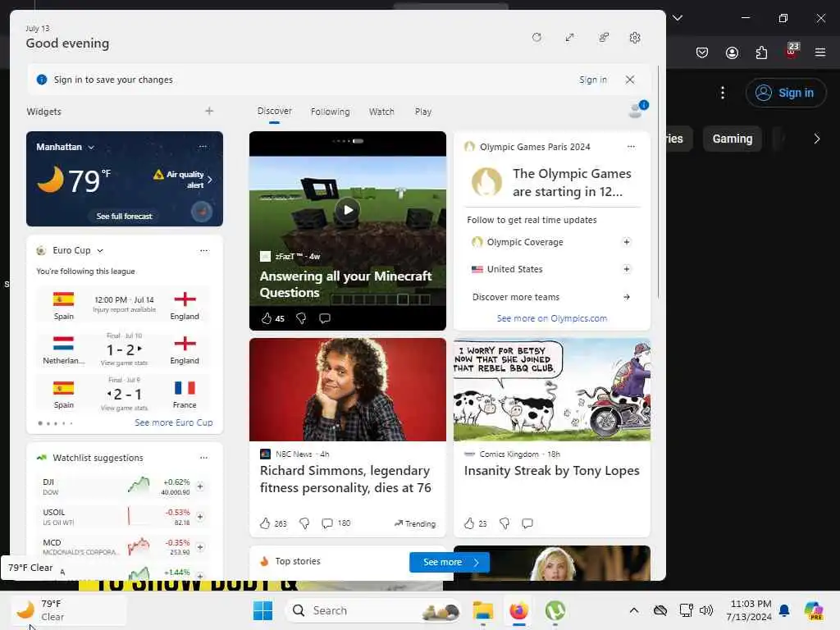Switch to Discover tab

274,112
